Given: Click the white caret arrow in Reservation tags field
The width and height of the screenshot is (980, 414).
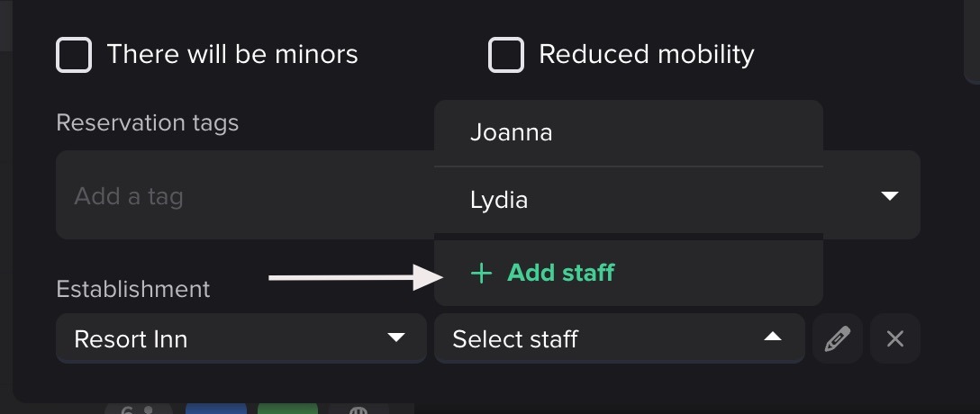Looking at the screenshot, I should click(x=889, y=195).
